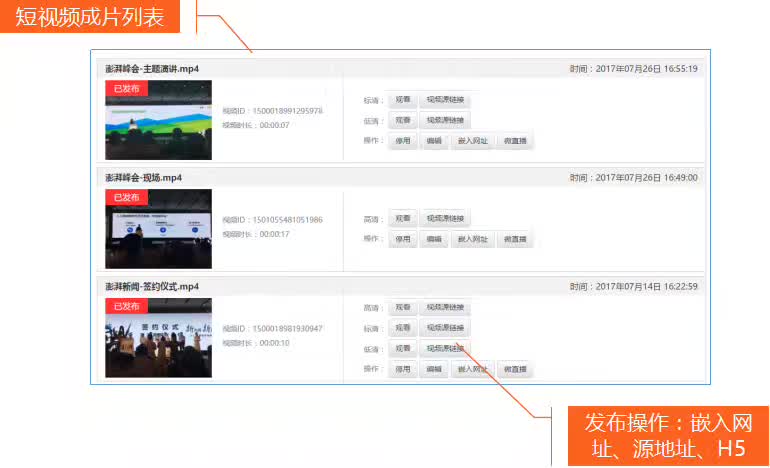Image resolution: width=770 pixels, height=468 pixels.
Task: Click 微直播 for 澎湃峰会-主题演讲.mp4
Action: tap(515, 141)
